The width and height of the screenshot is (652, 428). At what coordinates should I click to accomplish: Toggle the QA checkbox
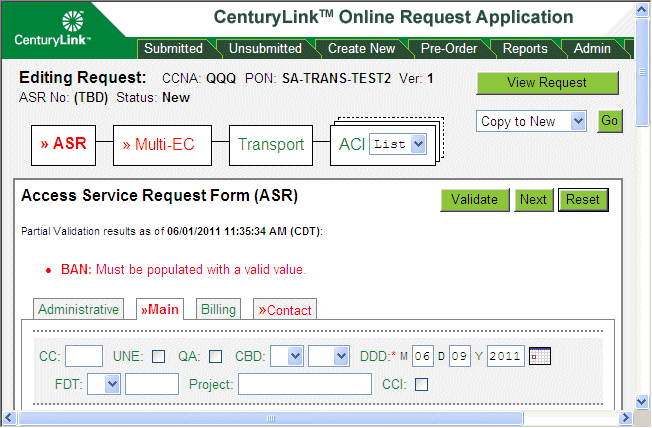coord(215,356)
